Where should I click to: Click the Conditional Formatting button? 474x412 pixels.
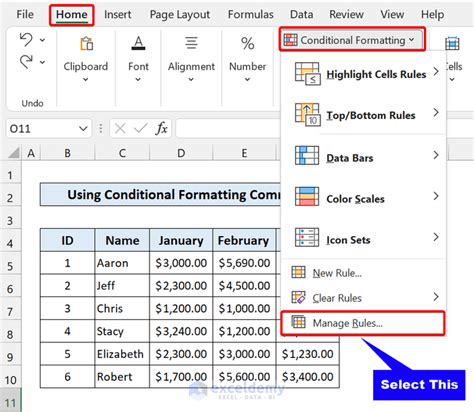pyautogui.click(x=352, y=40)
